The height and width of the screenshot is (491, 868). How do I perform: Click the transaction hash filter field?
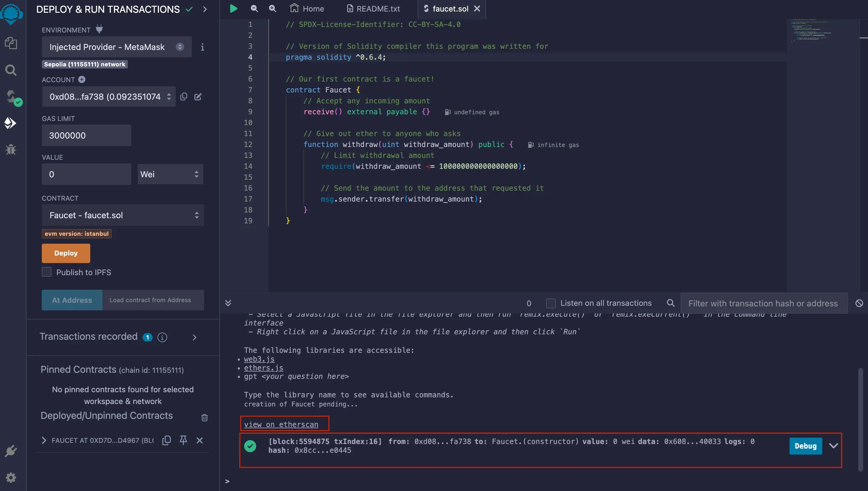pyautogui.click(x=764, y=303)
